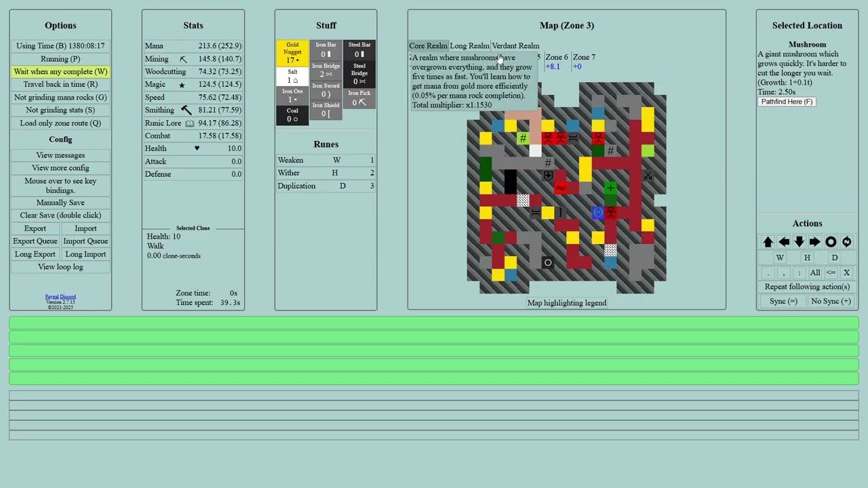Image resolution: width=868 pixels, height=488 pixels.
Task: Select the shield tile on the map
Action: pyautogui.click(x=548, y=176)
